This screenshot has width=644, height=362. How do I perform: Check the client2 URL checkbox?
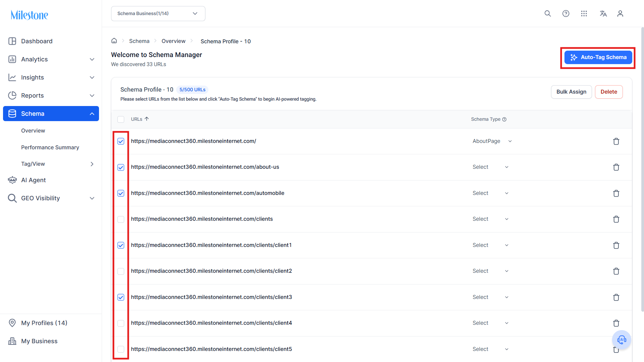(121, 271)
